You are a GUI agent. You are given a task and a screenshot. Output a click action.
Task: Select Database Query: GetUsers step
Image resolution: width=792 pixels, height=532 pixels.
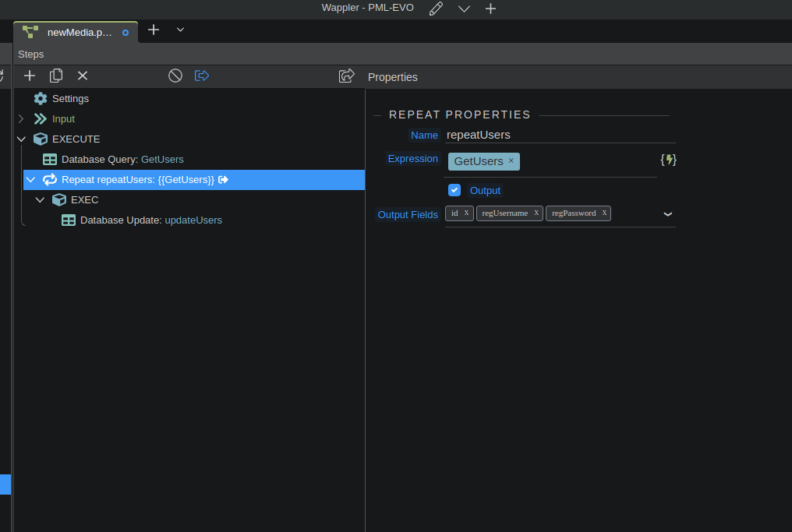122,160
